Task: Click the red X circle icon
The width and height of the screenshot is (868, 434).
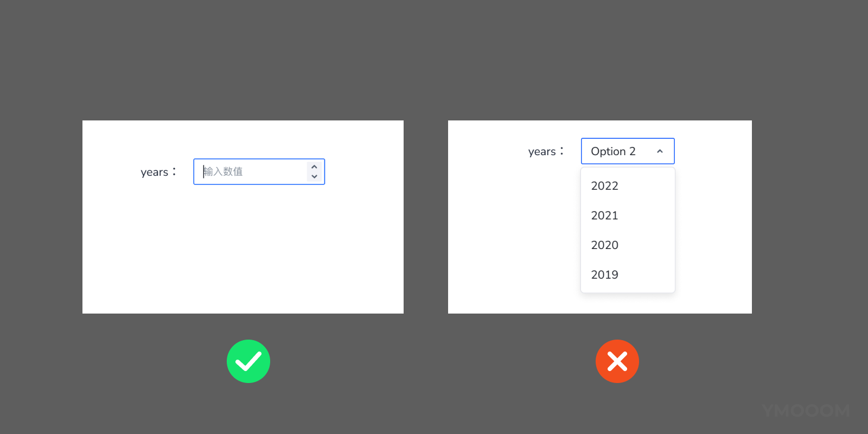Action: (617, 361)
